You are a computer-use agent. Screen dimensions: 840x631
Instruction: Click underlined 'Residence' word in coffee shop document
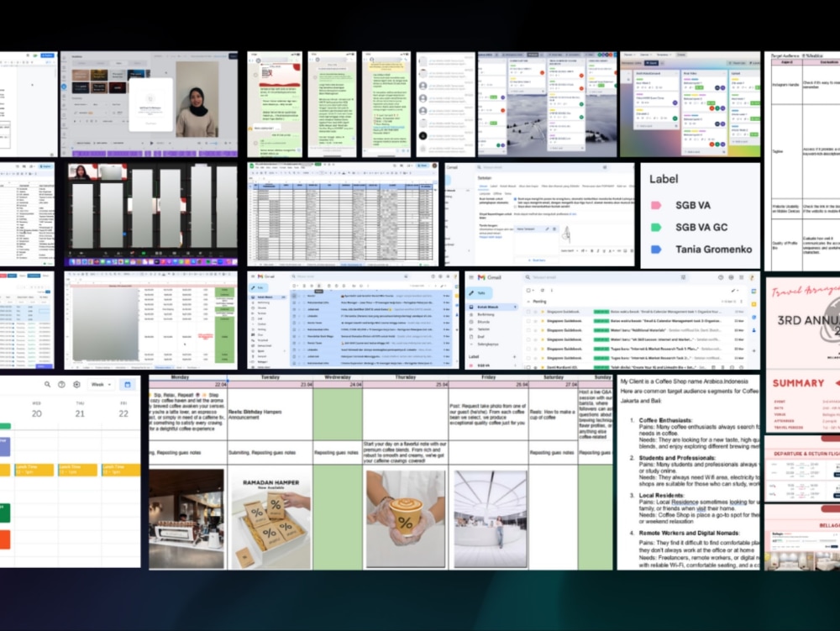685,502
